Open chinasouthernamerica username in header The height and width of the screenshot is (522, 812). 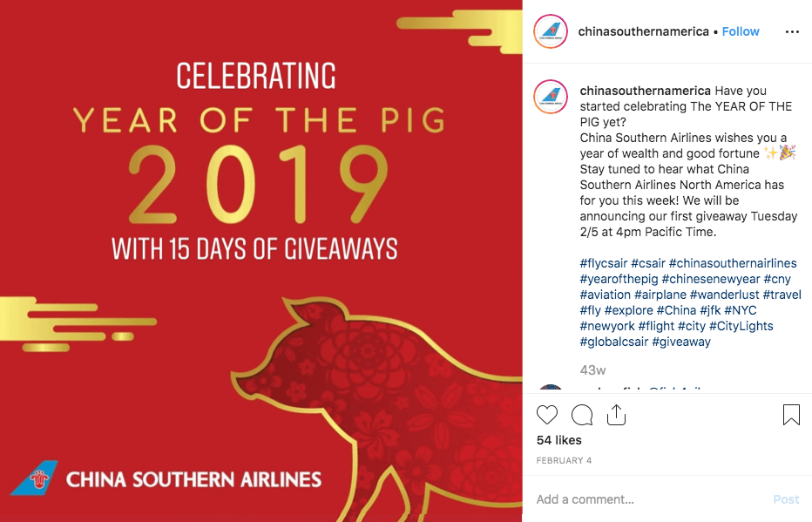(643, 31)
